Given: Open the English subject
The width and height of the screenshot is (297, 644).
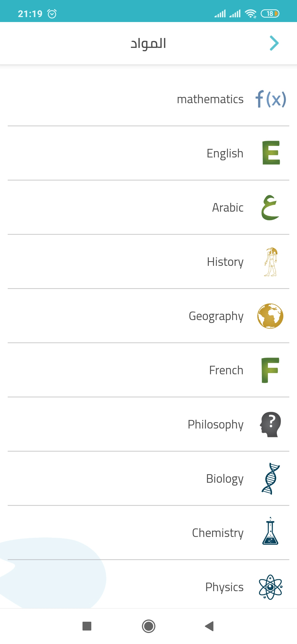Looking at the screenshot, I should (x=225, y=154).
